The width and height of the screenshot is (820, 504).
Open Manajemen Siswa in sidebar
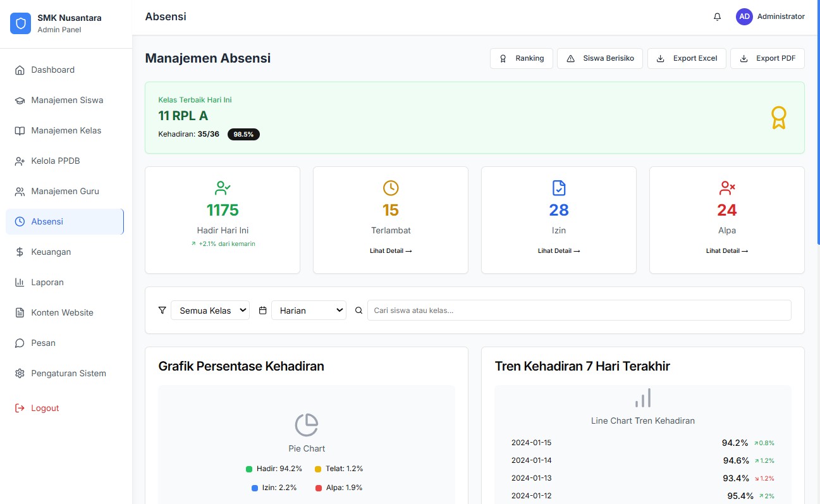point(66,100)
